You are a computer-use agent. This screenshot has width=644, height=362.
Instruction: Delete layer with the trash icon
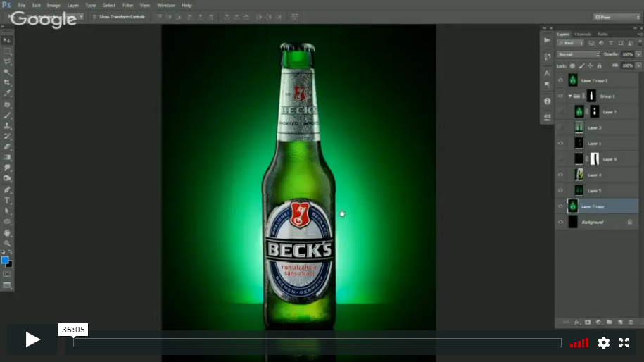[631, 323]
